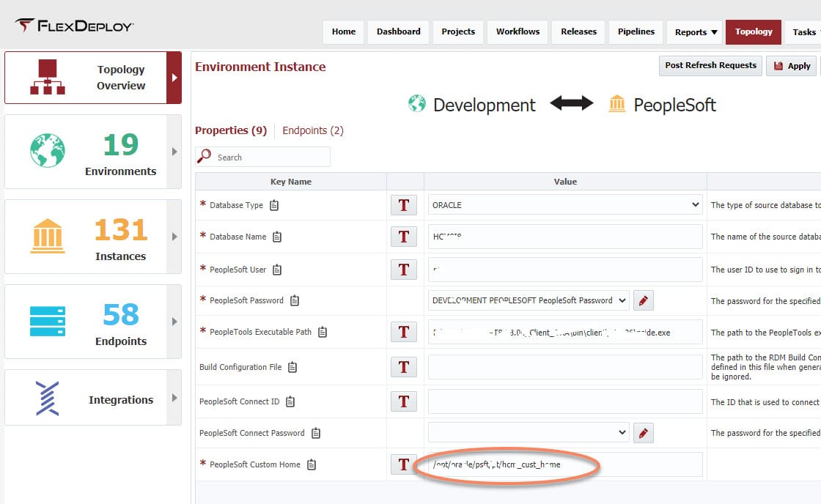Open the Reports dropdown menu
Screen dimensions: 821x504
696,32
